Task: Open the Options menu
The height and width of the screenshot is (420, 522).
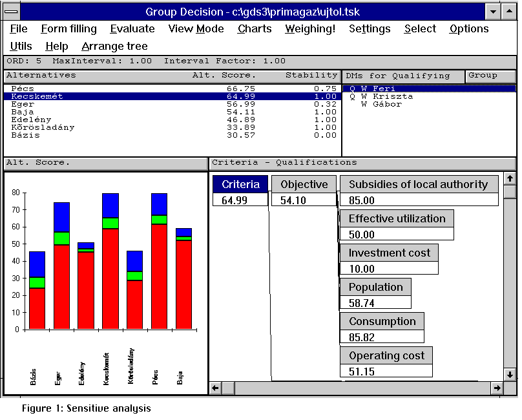Action: tap(469, 29)
